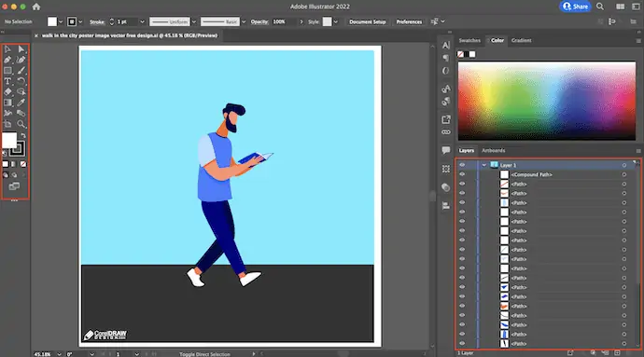Select the Gradient tool
Image resolution: width=644 pixels, height=357 pixels.
coord(7,103)
